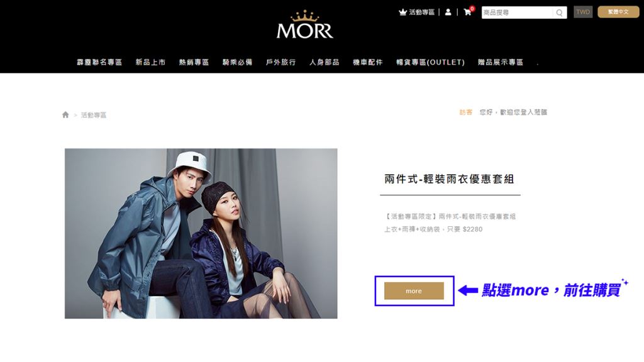Click the rain jacket promo photo
Screen dimensions: 644x362
coord(201,233)
